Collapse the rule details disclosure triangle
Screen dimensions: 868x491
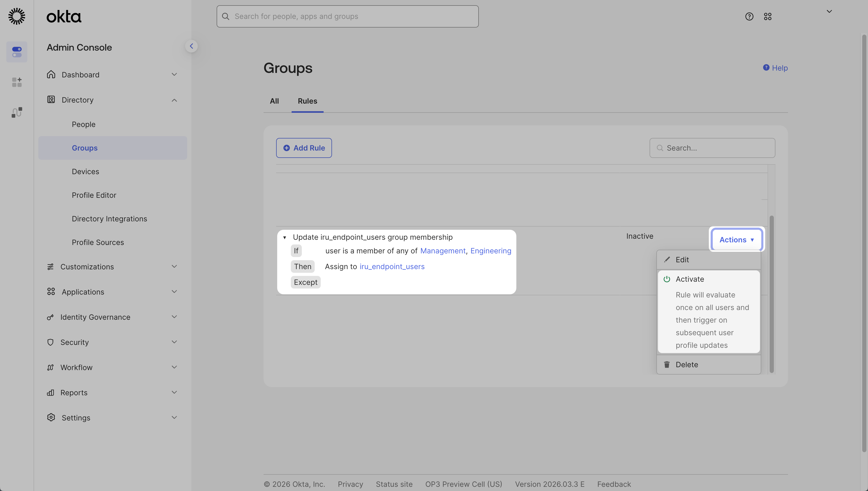[285, 237]
